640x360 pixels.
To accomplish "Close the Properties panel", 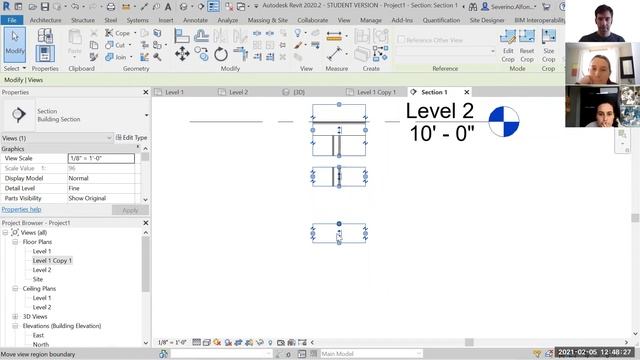I will coord(146,93).
